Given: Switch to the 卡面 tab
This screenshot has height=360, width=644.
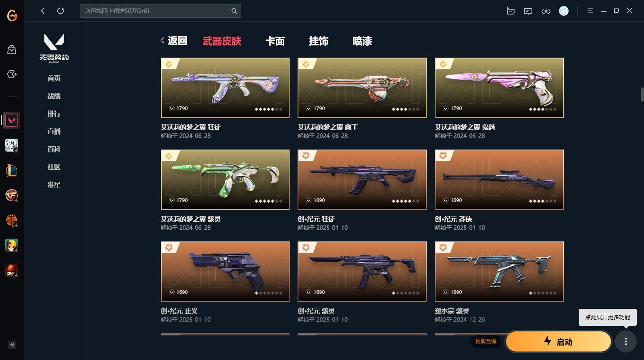Looking at the screenshot, I should [x=275, y=41].
